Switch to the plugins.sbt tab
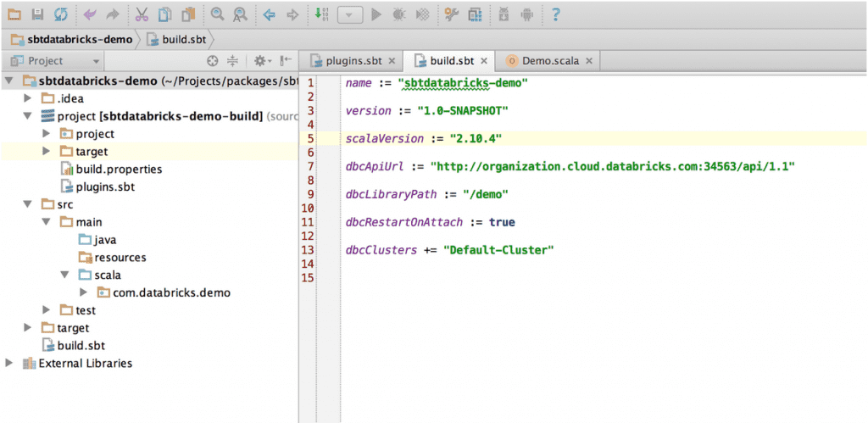 351,61
